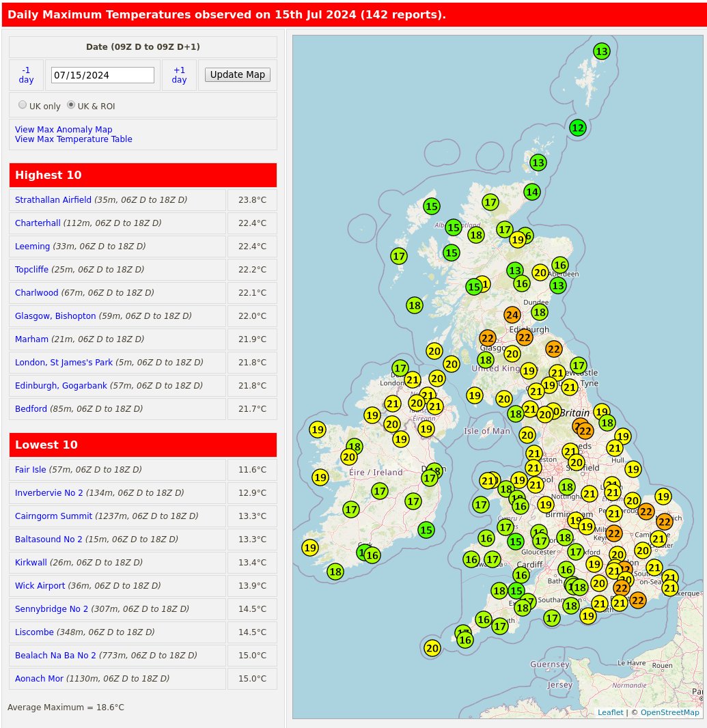The image size is (707, 728).
Task: Click the Highest 10 header
Action: (x=143, y=175)
